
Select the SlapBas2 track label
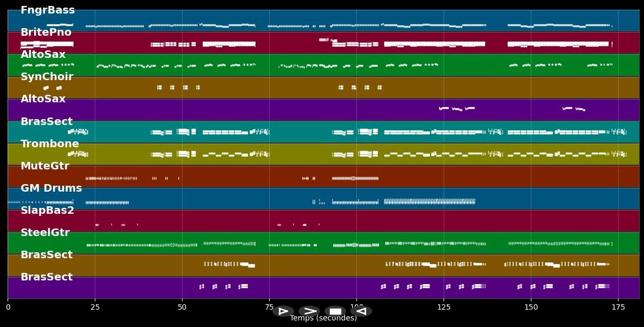[x=47, y=211]
